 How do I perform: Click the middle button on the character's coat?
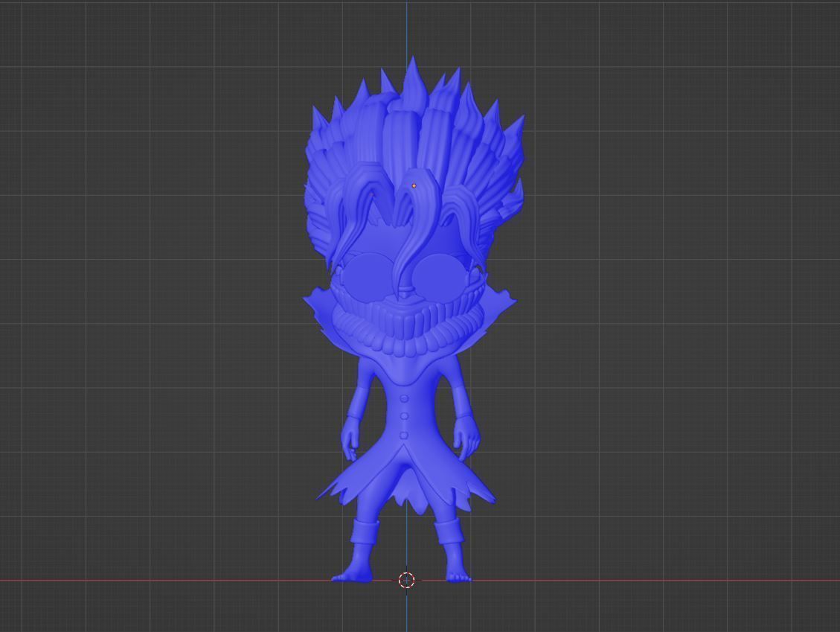(x=405, y=416)
